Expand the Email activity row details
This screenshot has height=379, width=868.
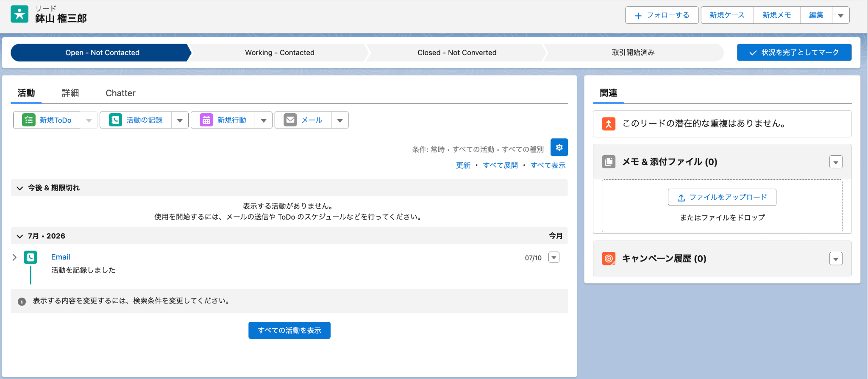(x=14, y=257)
